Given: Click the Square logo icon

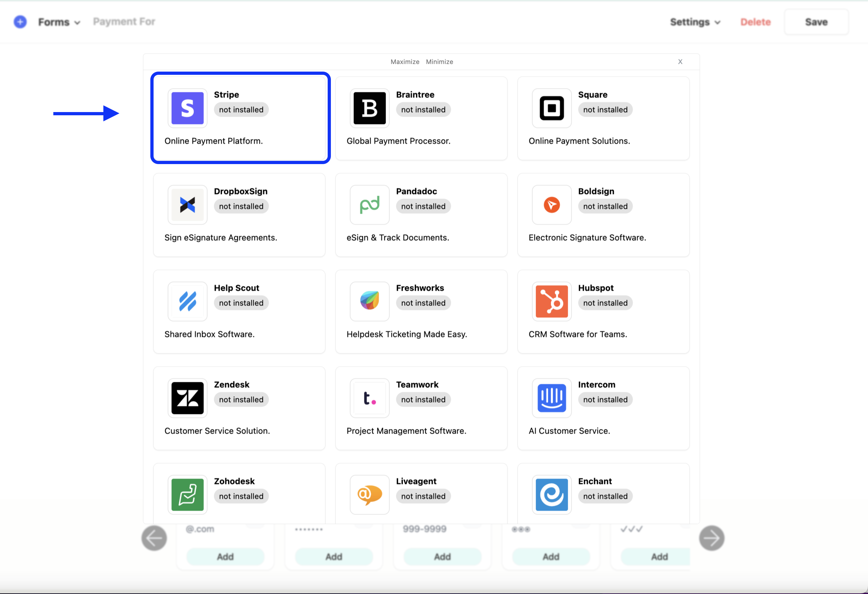Looking at the screenshot, I should (x=552, y=108).
